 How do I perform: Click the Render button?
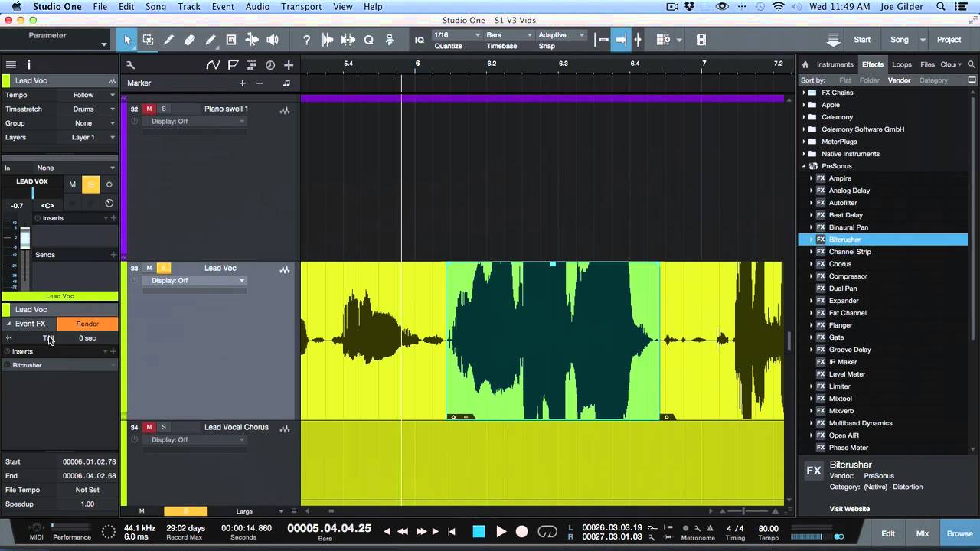(x=87, y=324)
